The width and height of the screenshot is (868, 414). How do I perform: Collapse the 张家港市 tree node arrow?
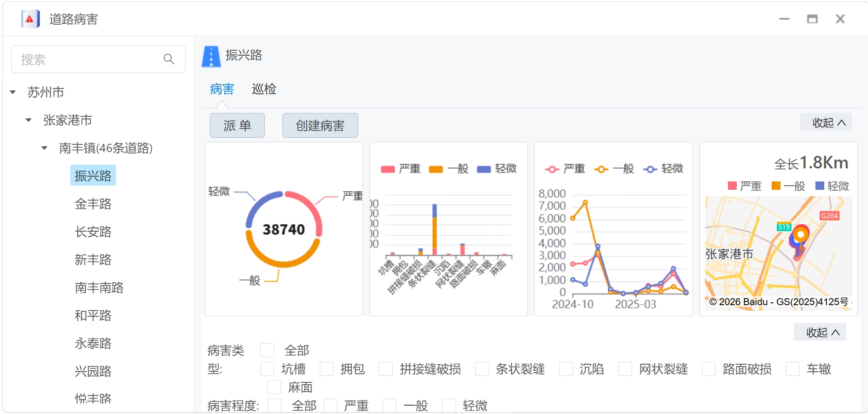pos(29,120)
